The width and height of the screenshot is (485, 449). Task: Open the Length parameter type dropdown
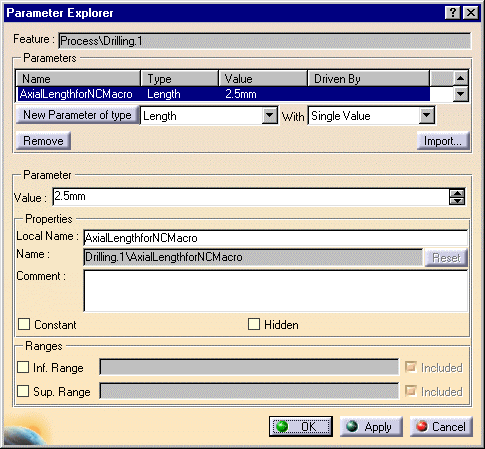point(269,116)
